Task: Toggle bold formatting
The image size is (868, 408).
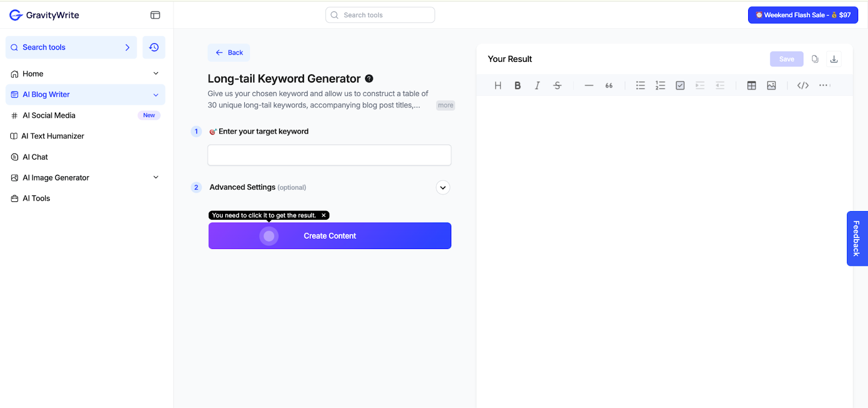Action: (518, 85)
